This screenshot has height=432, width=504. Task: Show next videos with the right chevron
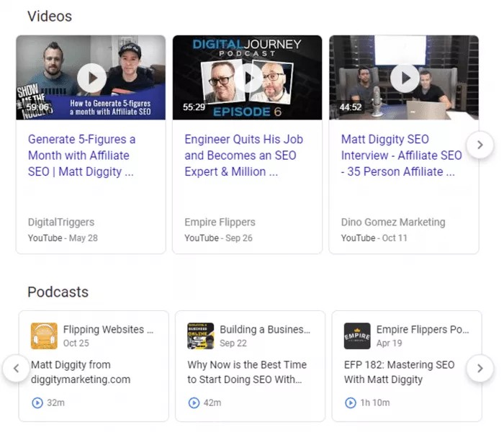click(x=480, y=145)
